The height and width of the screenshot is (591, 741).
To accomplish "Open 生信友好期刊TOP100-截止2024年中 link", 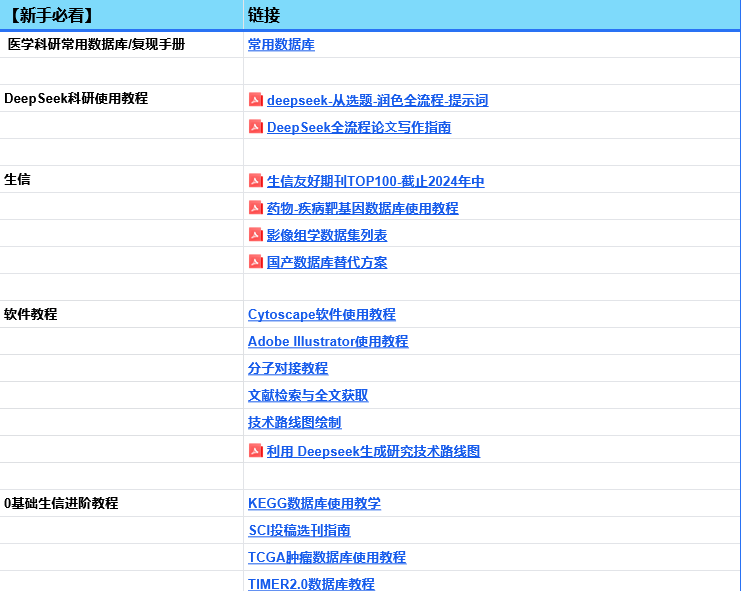I will (x=375, y=181).
